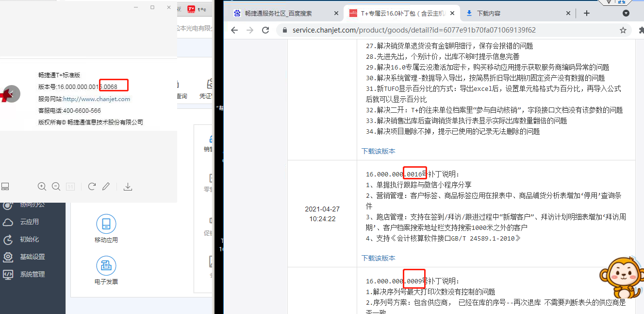
Task: Reload the Chrome page
Action: click(x=265, y=30)
